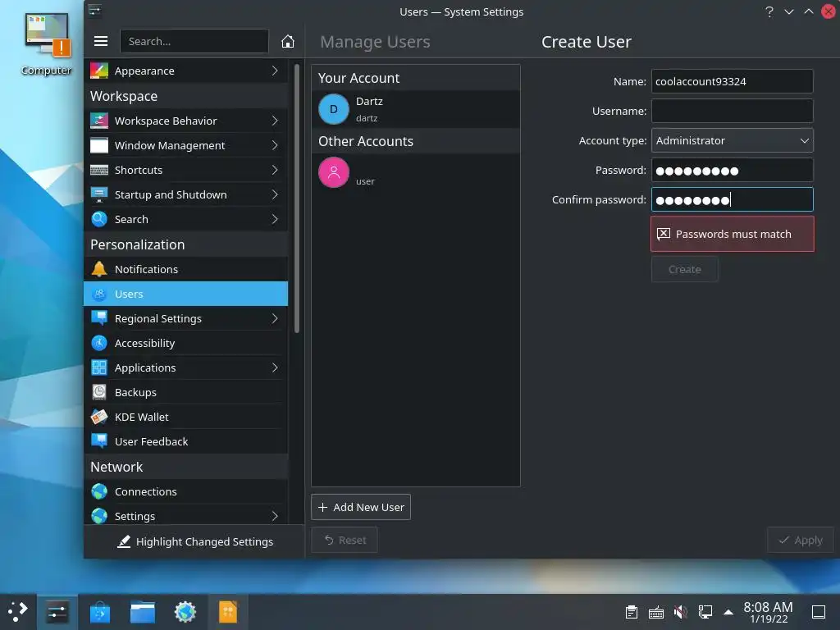Click the User Feedback icon

(99, 441)
